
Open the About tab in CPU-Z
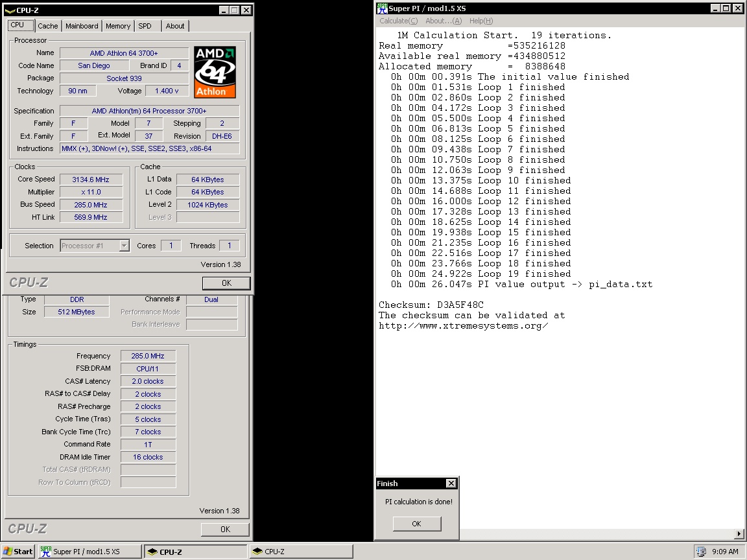175,26
